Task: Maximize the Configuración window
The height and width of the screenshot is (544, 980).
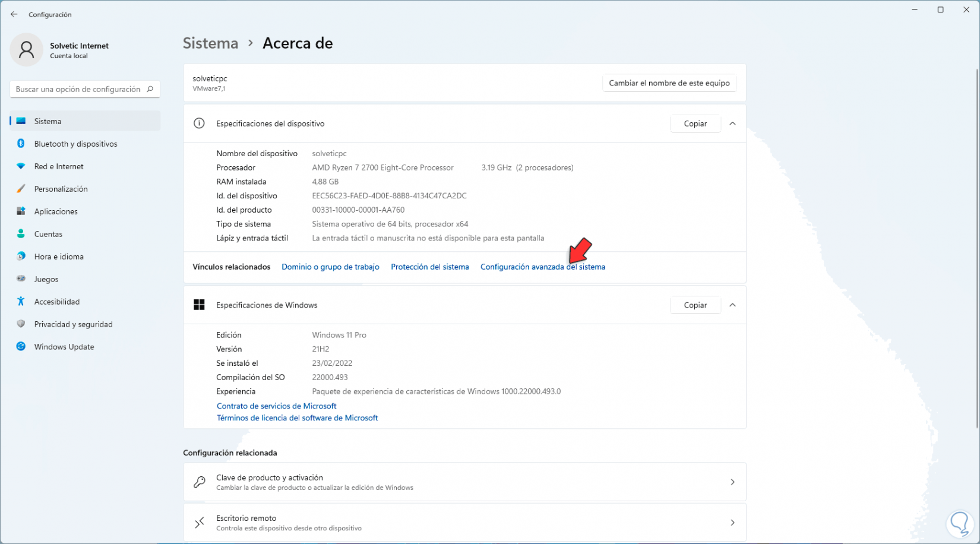Action: [x=940, y=10]
